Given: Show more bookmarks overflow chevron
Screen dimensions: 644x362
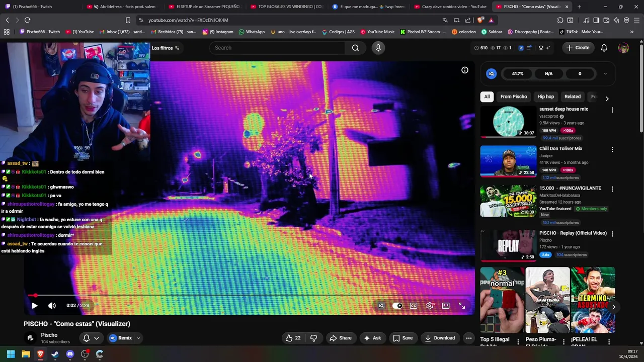Looking at the screenshot, I should (x=632, y=32).
